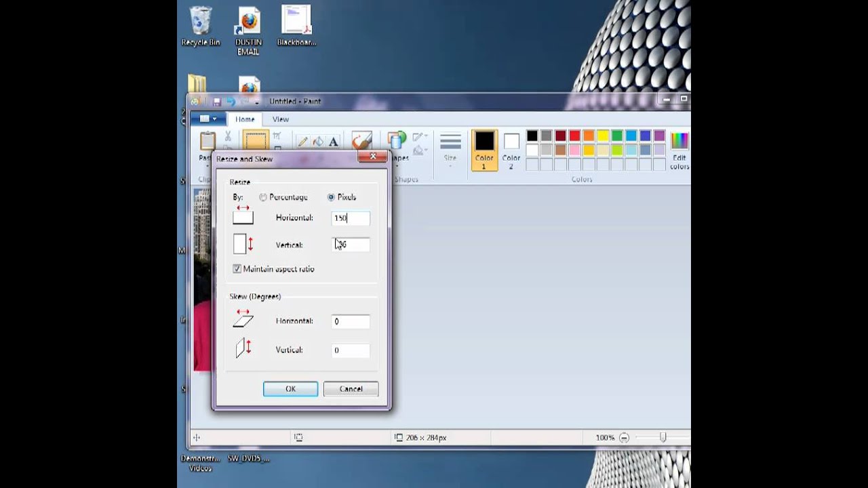Confirm the resize with OK

click(x=290, y=389)
